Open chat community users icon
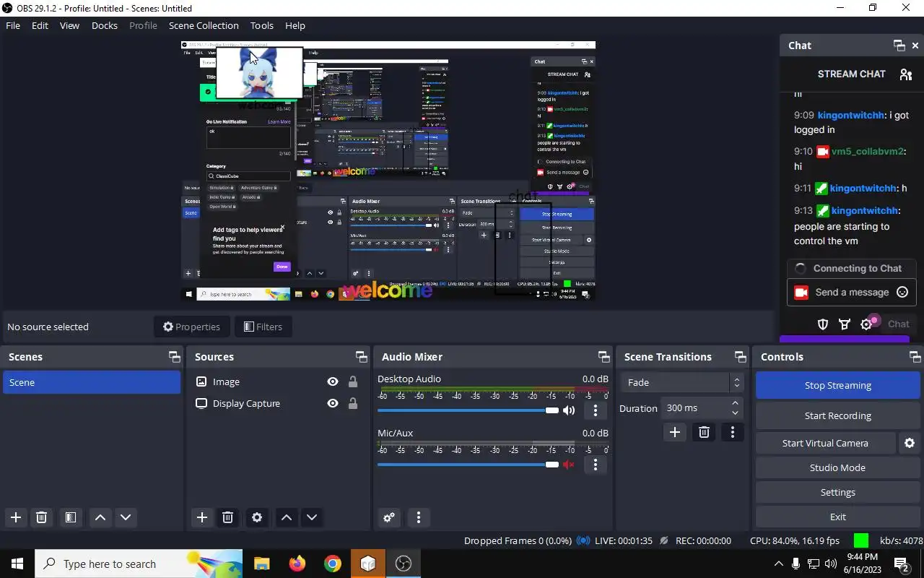The height and width of the screenshot is (578, 924). (905, 74)
